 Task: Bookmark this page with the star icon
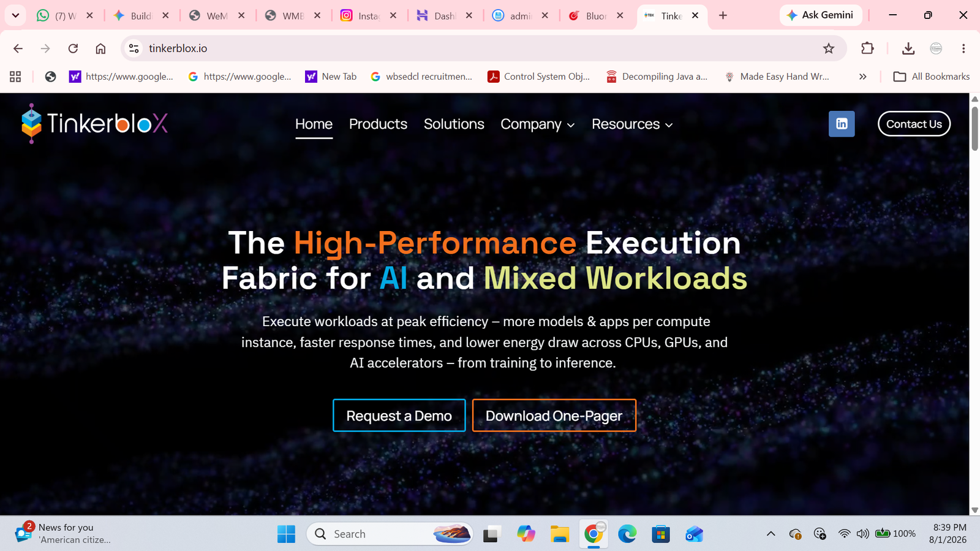coord(829,48)
